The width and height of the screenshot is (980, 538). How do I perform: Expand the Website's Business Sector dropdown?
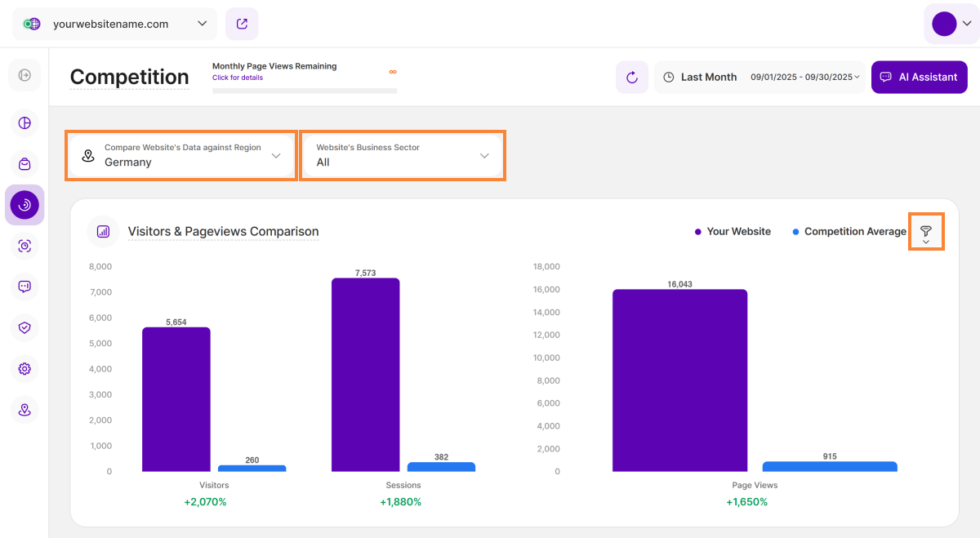point(402,155)
